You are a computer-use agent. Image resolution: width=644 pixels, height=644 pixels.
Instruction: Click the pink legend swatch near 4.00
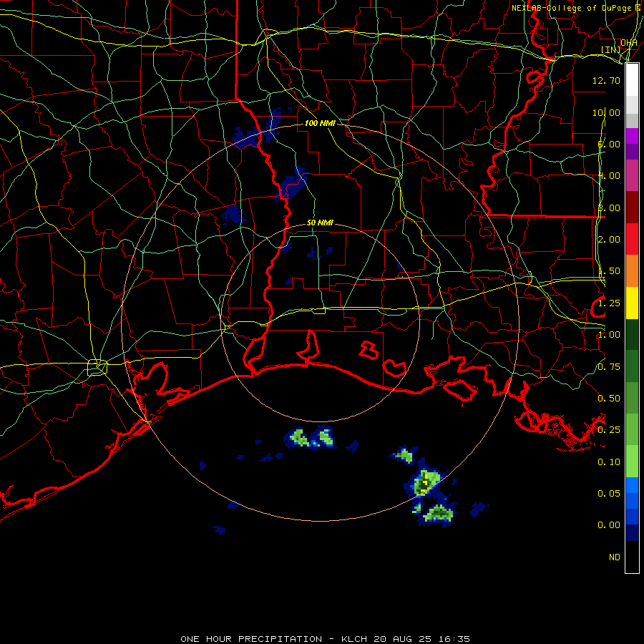[x=632, y=176]
